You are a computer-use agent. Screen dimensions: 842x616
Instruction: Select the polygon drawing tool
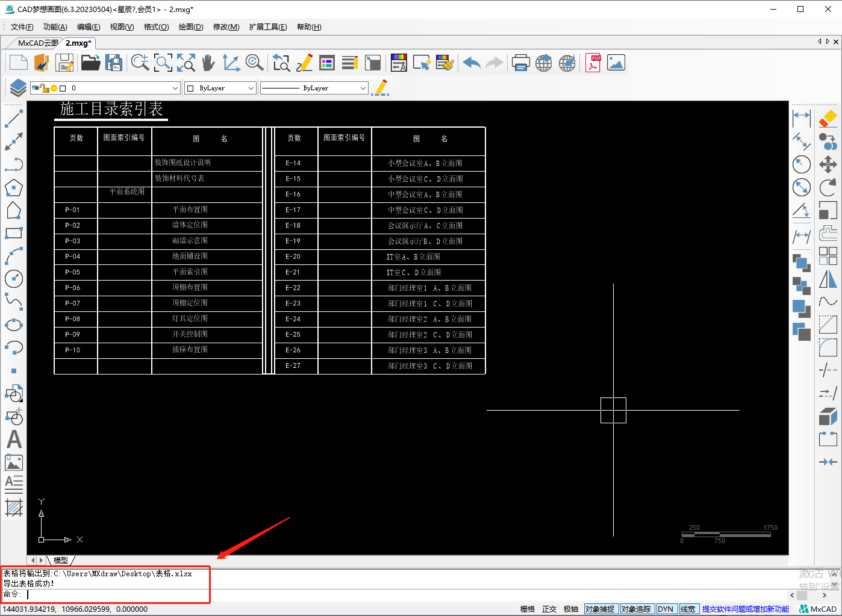14,187
